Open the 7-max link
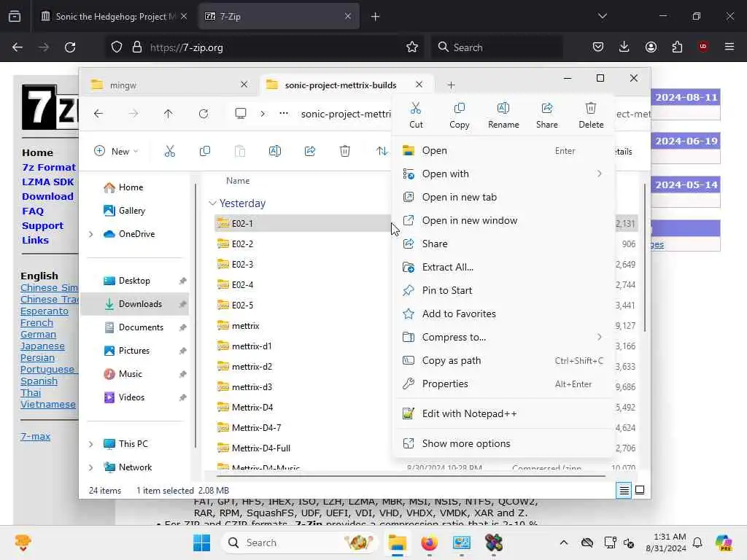Viewport: 747px width, 560px height. click(35, 436)
